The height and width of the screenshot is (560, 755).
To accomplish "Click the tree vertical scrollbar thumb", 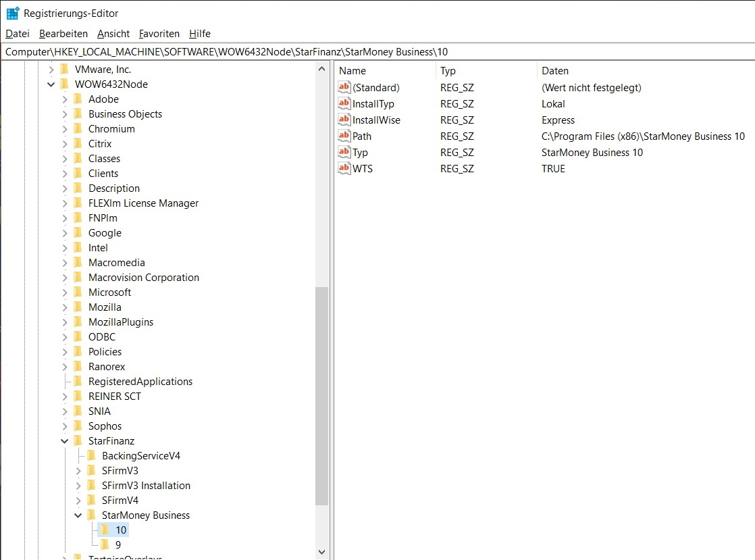I will 321,396.
